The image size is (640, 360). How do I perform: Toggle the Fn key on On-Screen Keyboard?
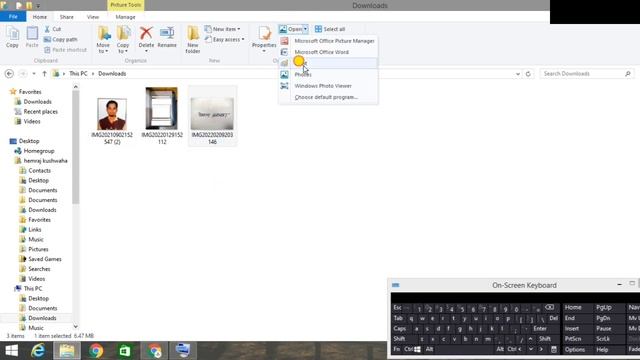click(397, 349)
